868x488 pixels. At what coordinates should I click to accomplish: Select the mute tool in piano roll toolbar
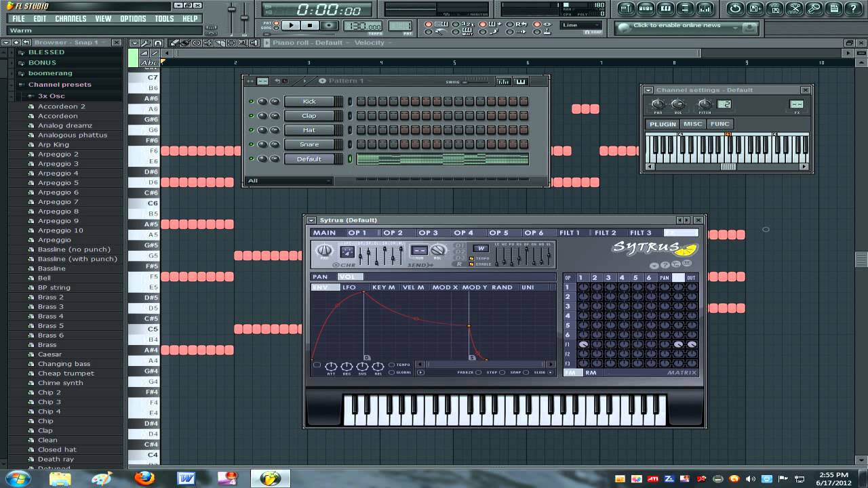[x=208, y=43]
